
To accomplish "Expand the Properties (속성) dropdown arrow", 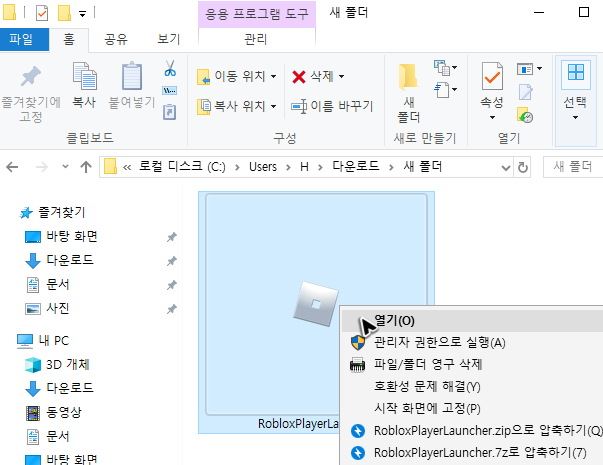I will pyautogui.click(x=492, y=117).
